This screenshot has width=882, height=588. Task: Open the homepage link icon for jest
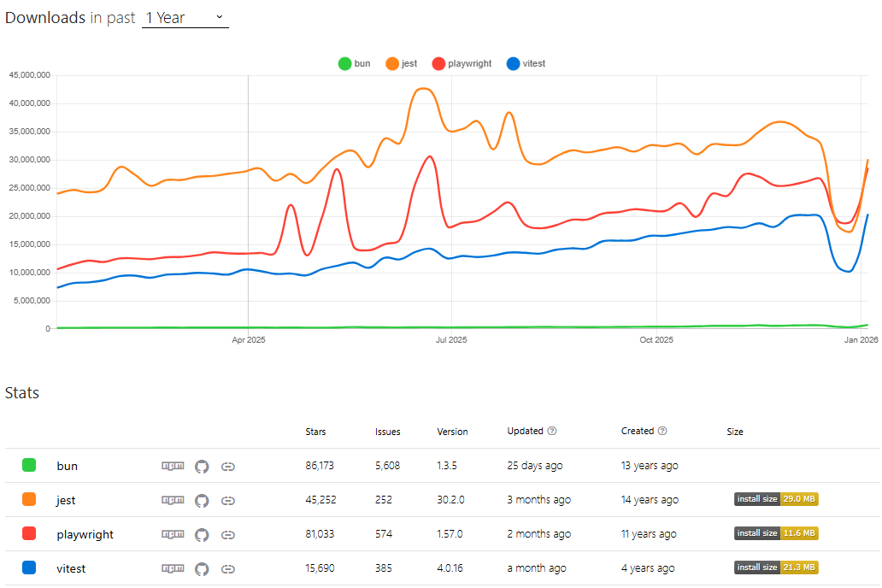point(228,501)
